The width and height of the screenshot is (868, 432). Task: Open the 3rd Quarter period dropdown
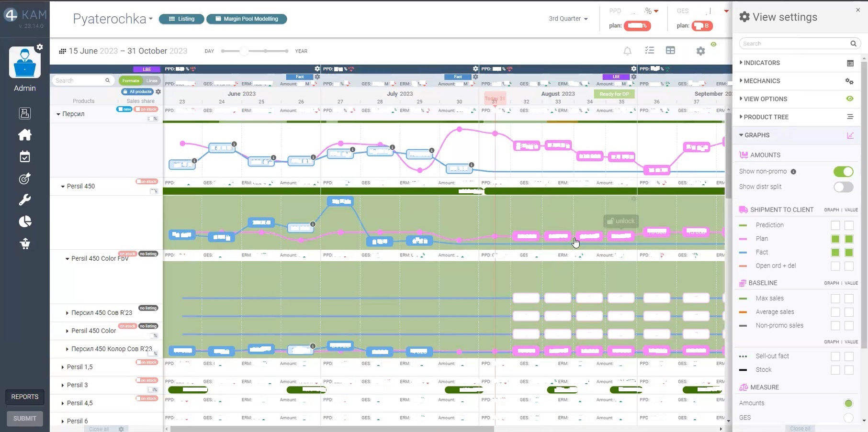point(568,19)
